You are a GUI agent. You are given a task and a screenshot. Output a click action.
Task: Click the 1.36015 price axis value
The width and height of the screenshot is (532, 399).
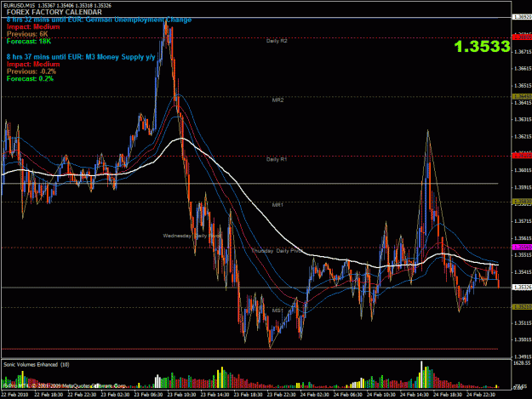(523, 170)
